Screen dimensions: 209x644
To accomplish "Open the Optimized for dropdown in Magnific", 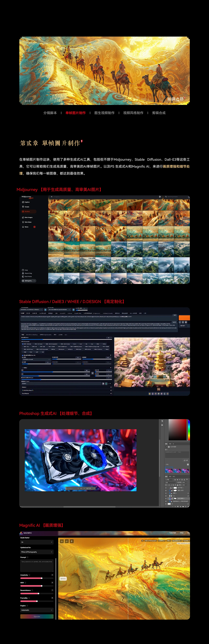I will [x=37, y=552].
